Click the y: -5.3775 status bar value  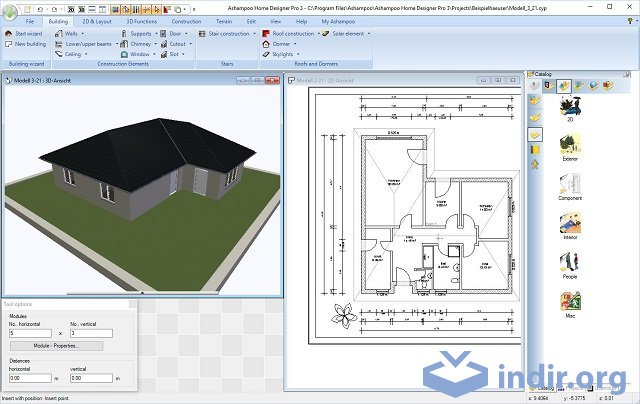[574, 398]
